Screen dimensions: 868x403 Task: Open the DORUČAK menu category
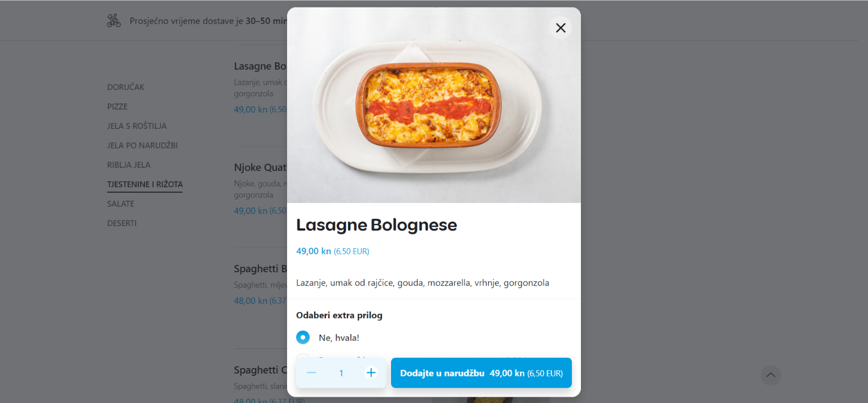point(126,87)
